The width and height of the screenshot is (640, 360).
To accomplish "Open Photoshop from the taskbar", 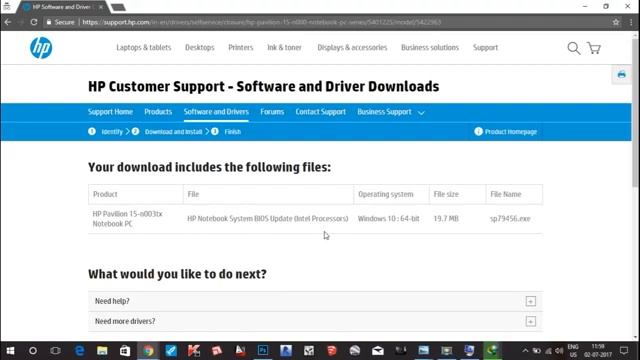I will 263,351.
